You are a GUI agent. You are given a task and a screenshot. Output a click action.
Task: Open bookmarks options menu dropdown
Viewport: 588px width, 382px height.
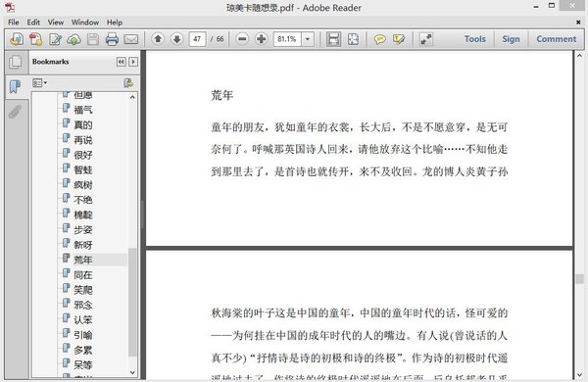pos(39,83)
